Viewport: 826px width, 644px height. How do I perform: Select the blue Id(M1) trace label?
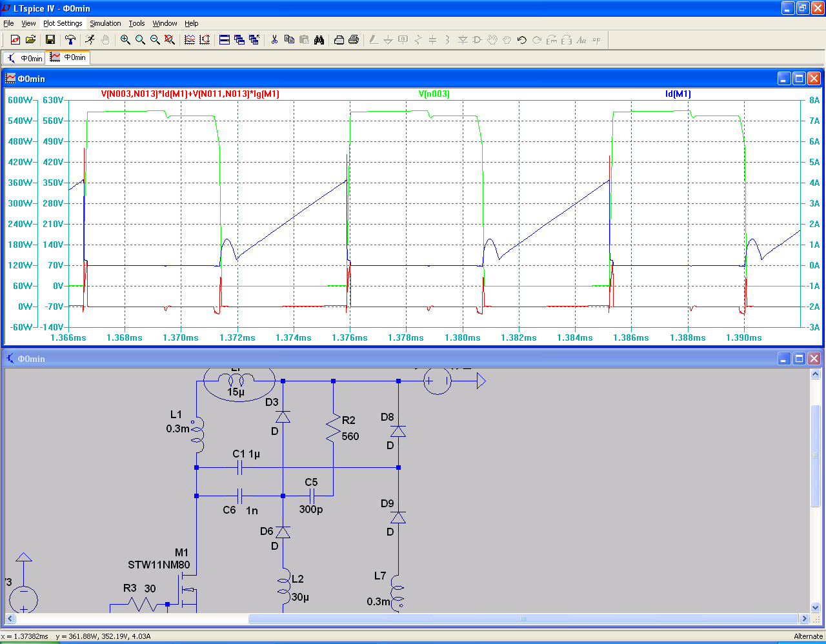tap(678, 94)
